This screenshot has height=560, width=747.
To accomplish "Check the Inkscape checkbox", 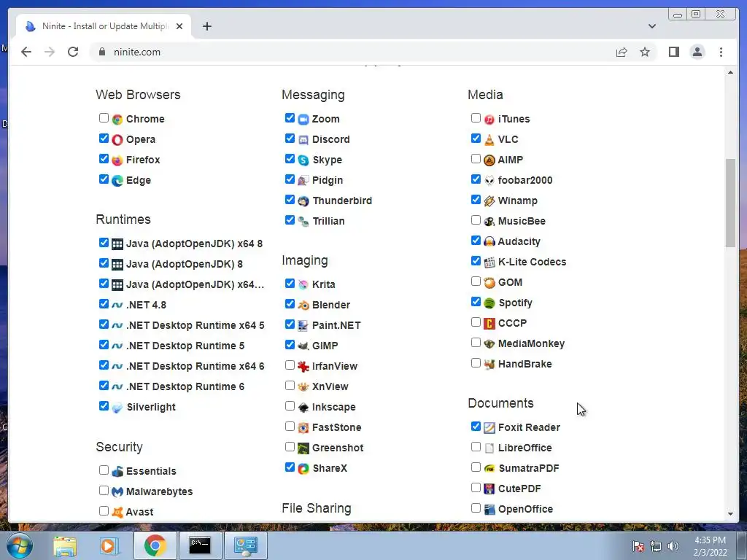I will [x=290, y=405].
